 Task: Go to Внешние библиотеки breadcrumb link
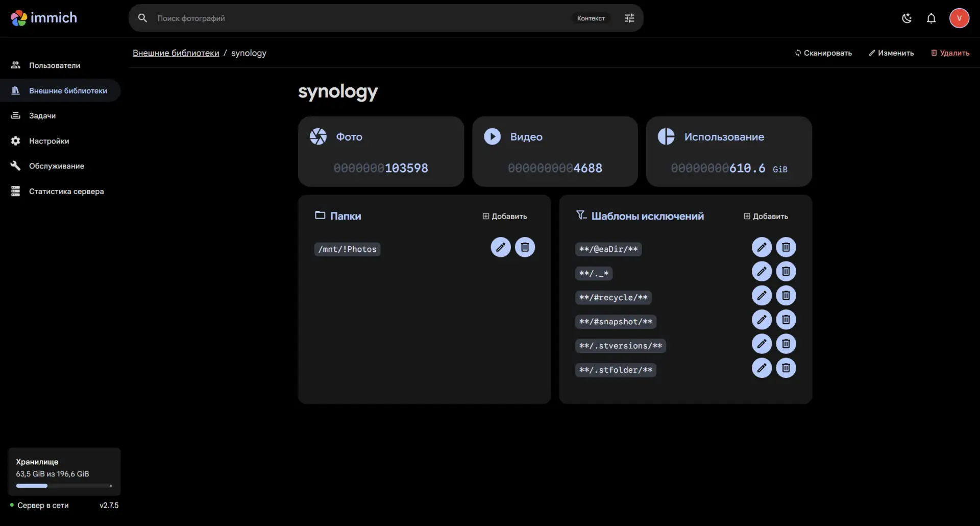click(176, 53)
